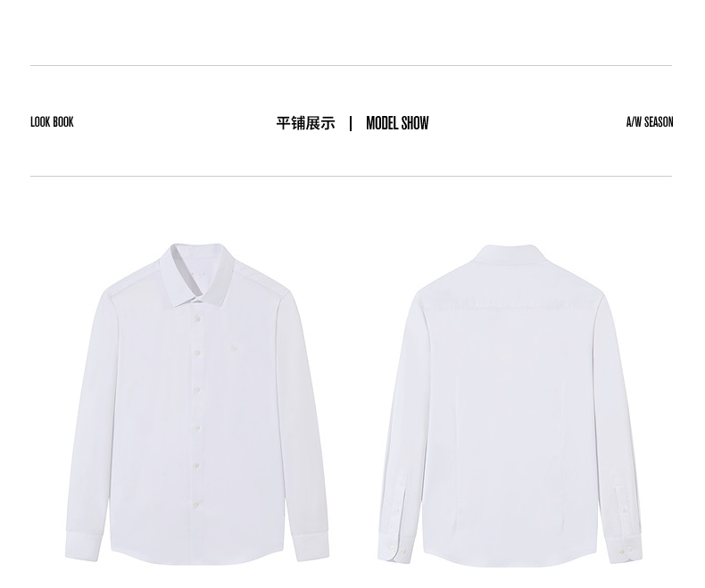Click the horizontal line above the header text

351,66
